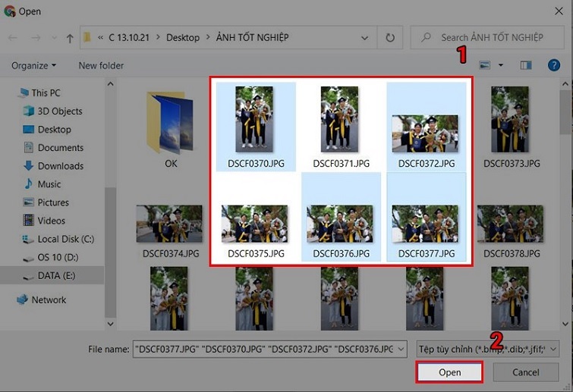Click the Refresh button beside address bar
The height and width of the screenshot is (392, 573).
point(390,37)
